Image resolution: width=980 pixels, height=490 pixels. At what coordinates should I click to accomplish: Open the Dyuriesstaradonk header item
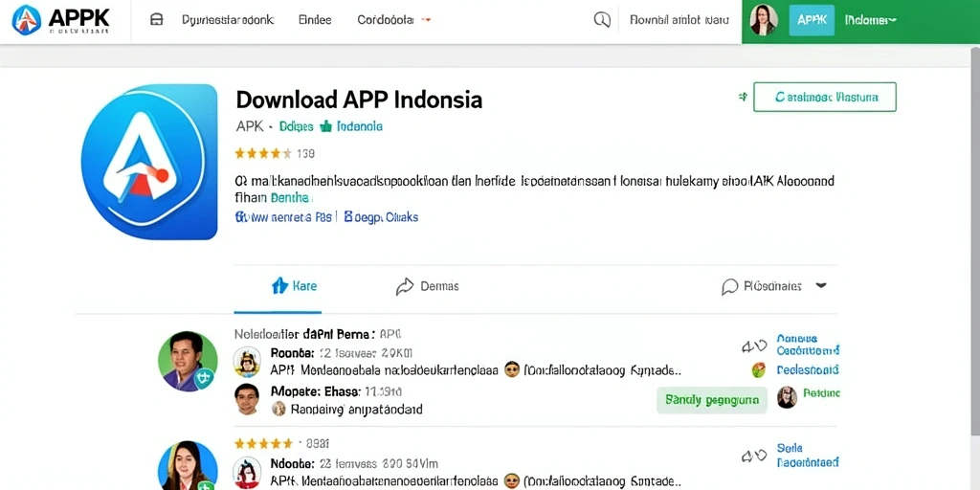coord(228,20)
